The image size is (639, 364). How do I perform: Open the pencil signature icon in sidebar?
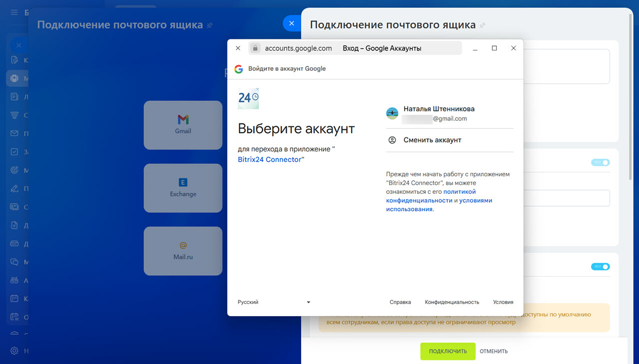(14, 188)
